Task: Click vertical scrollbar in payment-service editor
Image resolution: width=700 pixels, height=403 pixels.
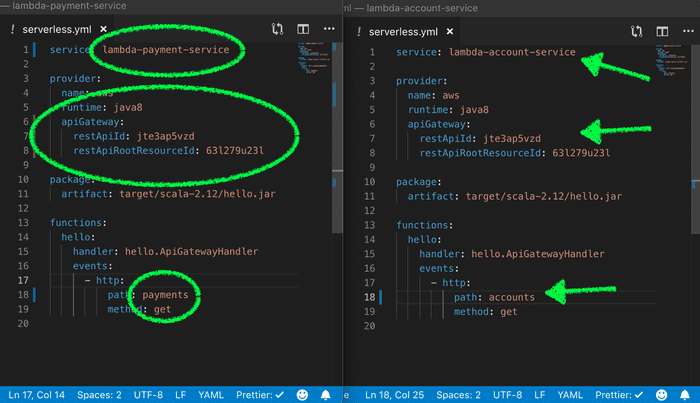Action: click(x=338, y=138)
